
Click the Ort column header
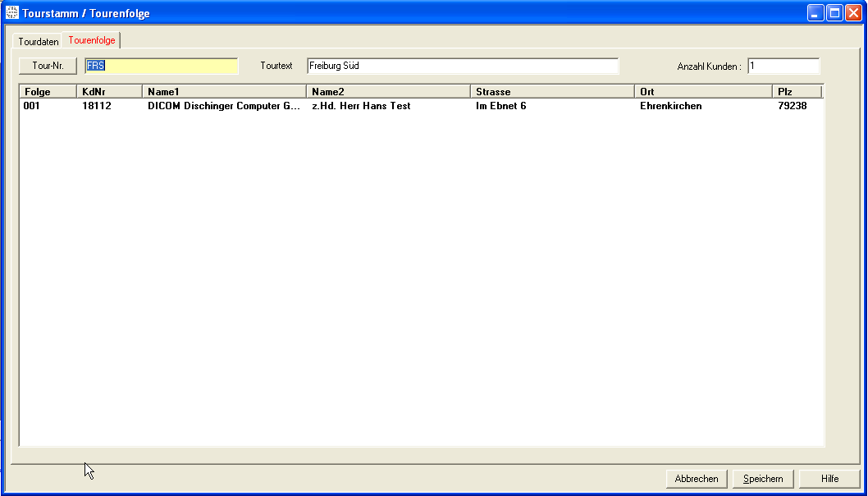point(703,92)
